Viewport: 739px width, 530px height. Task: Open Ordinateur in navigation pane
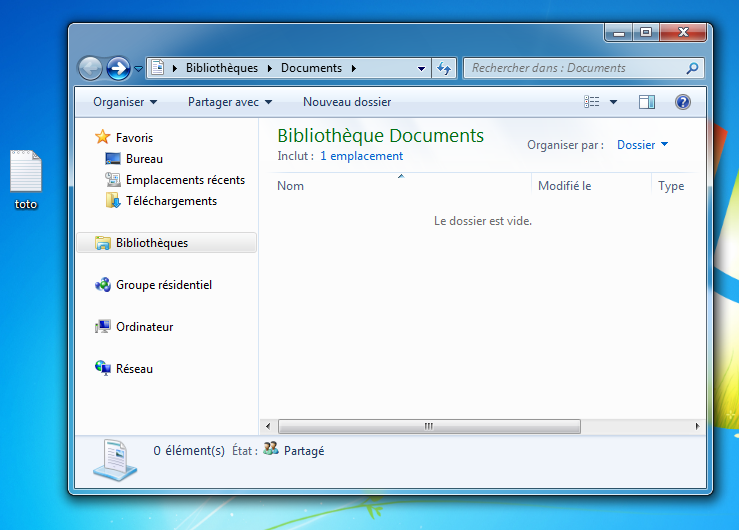click(145, 327)
